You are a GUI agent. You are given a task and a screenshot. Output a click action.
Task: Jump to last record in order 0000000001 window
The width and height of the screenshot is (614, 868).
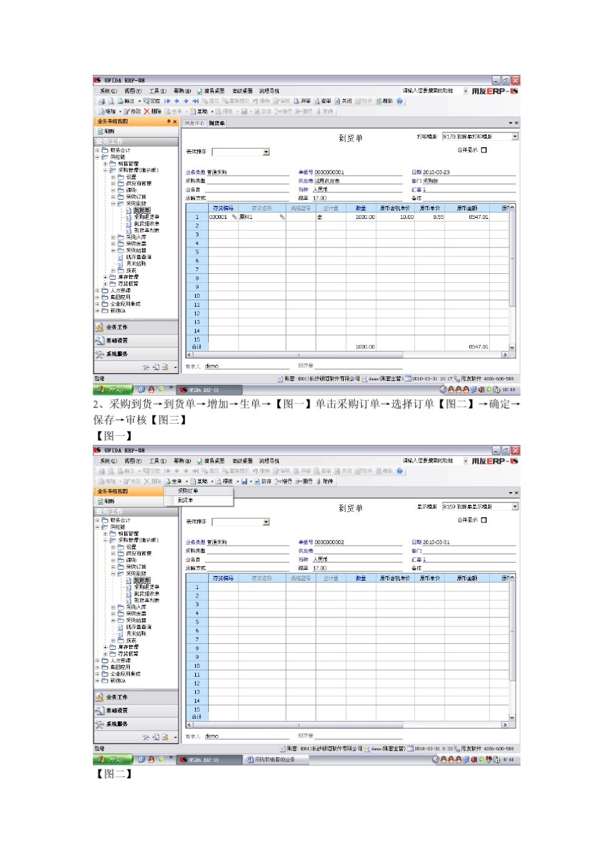pyautogui.click(x=195, y=101)
